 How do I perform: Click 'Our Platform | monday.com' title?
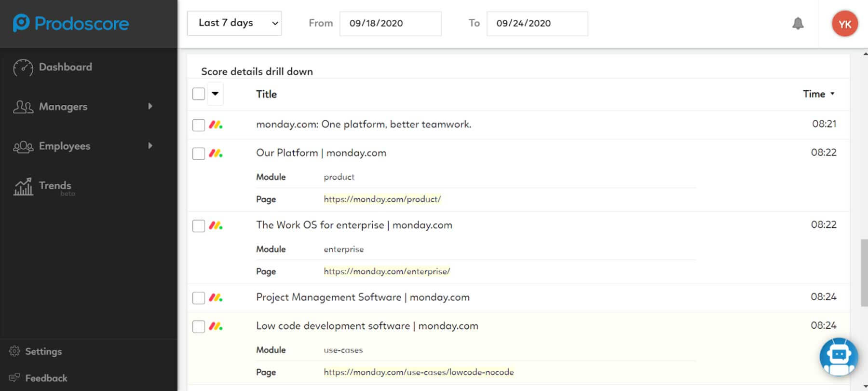pos(321,153)
